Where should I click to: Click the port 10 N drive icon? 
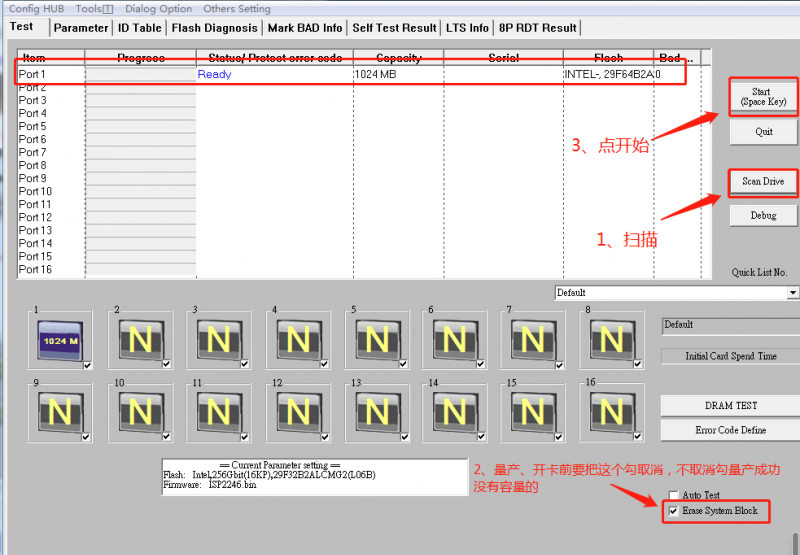[141, 413]
